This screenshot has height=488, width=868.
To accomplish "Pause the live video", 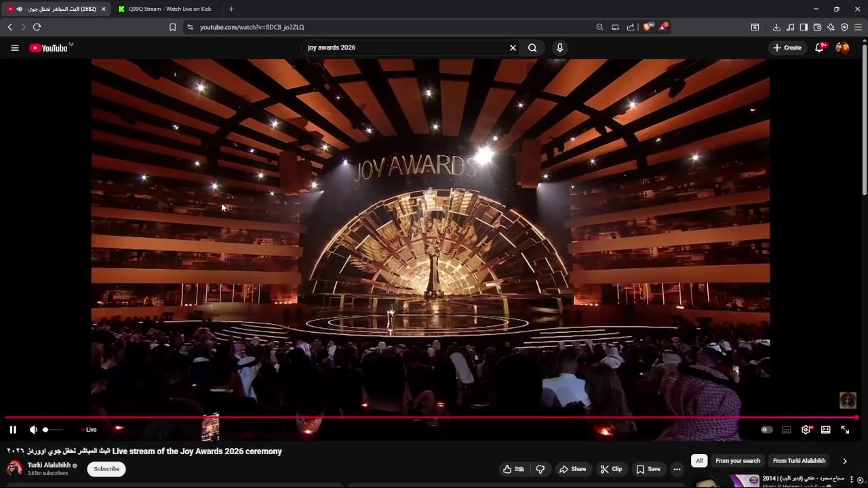I will click(x=13, y=430).
